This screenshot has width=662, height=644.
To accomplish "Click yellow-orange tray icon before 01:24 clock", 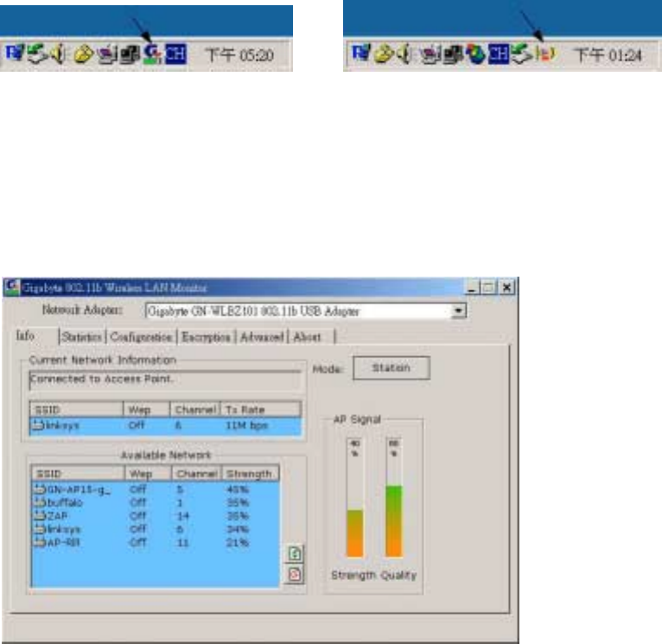I will tap(545, 54).
